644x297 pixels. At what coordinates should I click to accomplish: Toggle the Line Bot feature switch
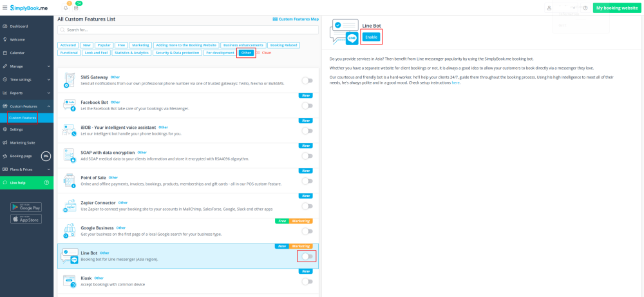tap(307, 256)
